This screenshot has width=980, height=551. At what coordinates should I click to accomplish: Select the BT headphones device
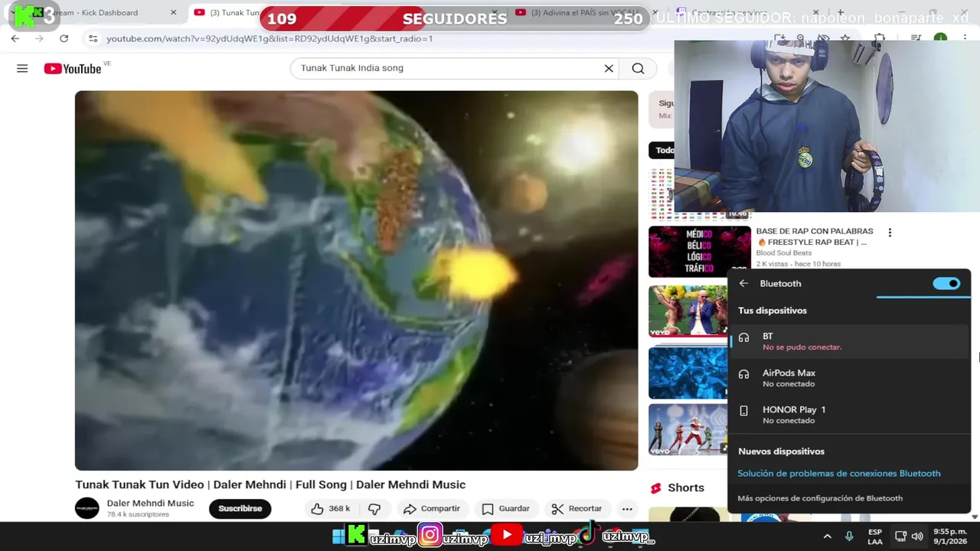(x=849, y=341)
